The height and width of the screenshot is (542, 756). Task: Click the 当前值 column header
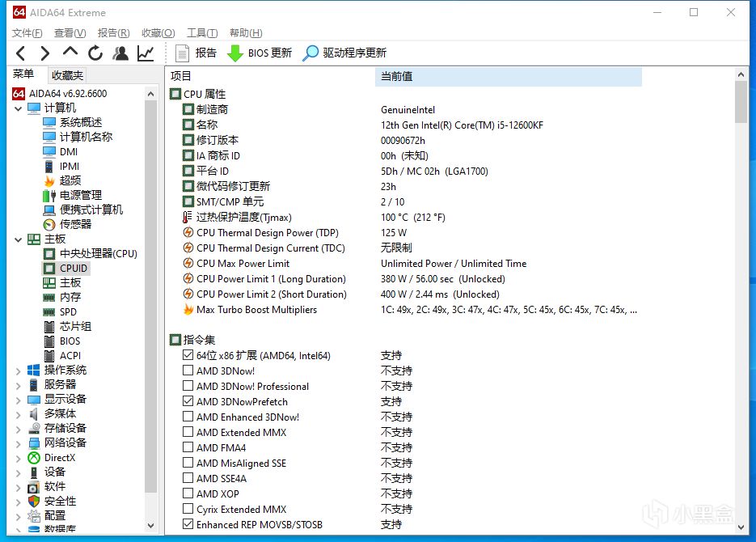tap(509, 77)
